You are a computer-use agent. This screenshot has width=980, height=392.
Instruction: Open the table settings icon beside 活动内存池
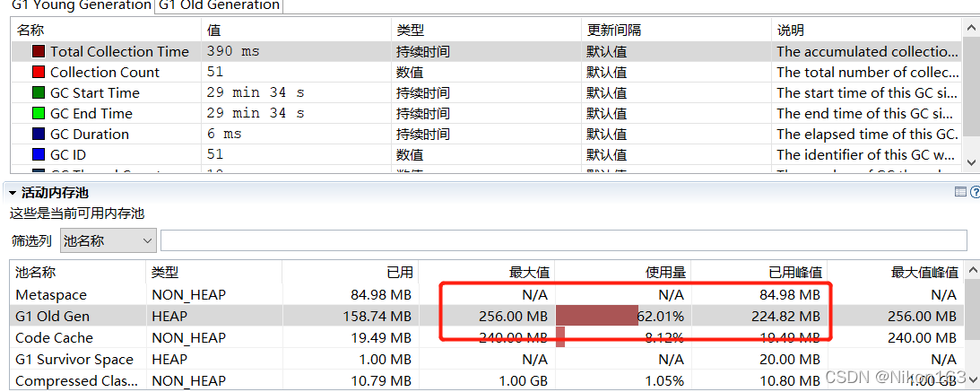coord(960,193)
